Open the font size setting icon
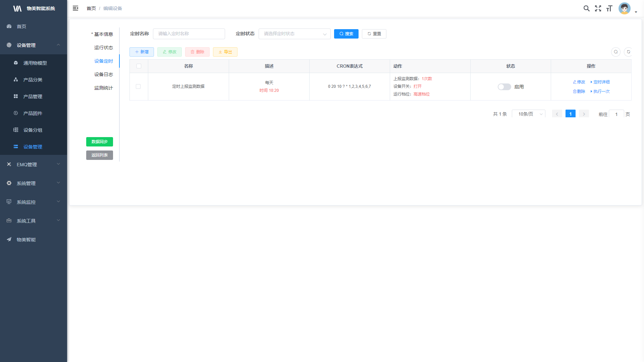Image resolution: width=644 pixels, height=362 pixels. [x=609, y=8]
